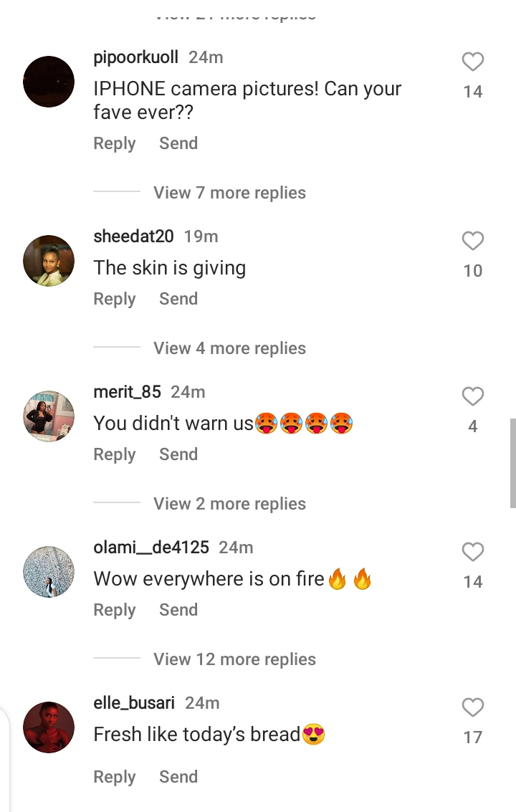Tap heart on sheedat20's comment
The width and height of the screenshot is (516, 812).
[472, 242]
